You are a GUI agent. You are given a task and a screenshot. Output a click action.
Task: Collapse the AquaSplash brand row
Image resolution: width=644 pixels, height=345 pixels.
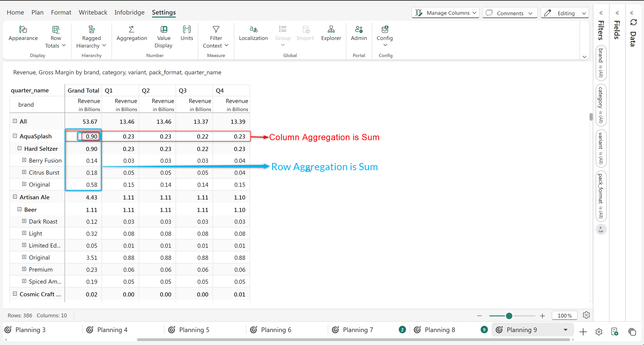point(15,136)
